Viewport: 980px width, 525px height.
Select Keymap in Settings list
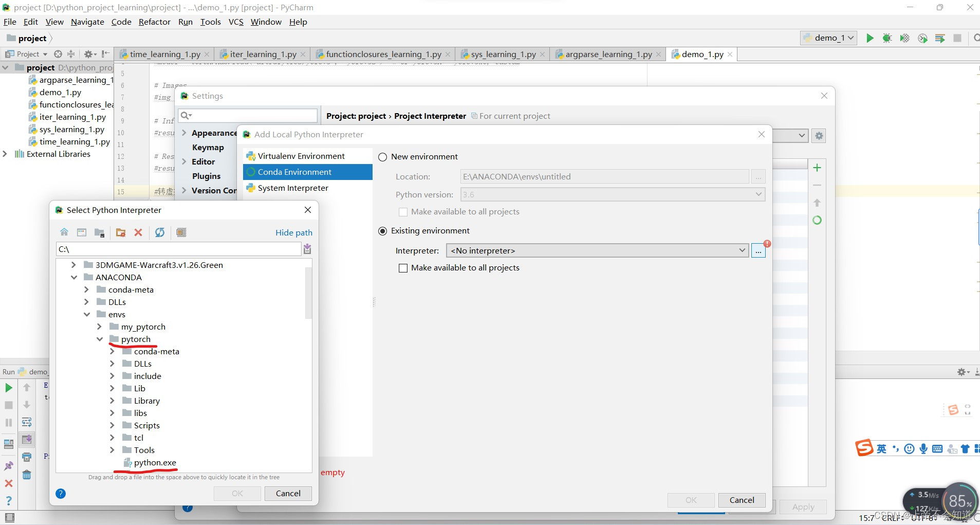pos(208,148)
